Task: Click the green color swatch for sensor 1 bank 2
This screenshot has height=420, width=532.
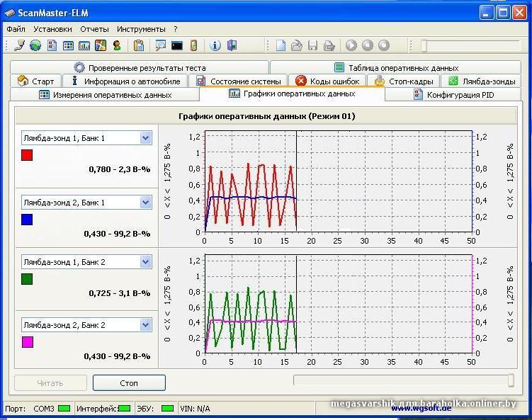Action: tap(27, 279)
